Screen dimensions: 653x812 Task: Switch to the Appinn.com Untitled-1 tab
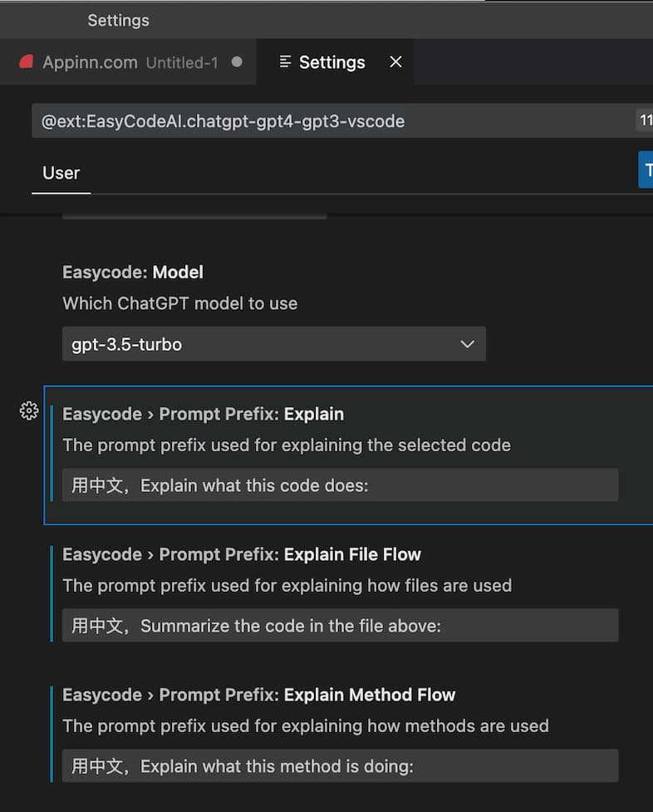[x=130, y=62]
